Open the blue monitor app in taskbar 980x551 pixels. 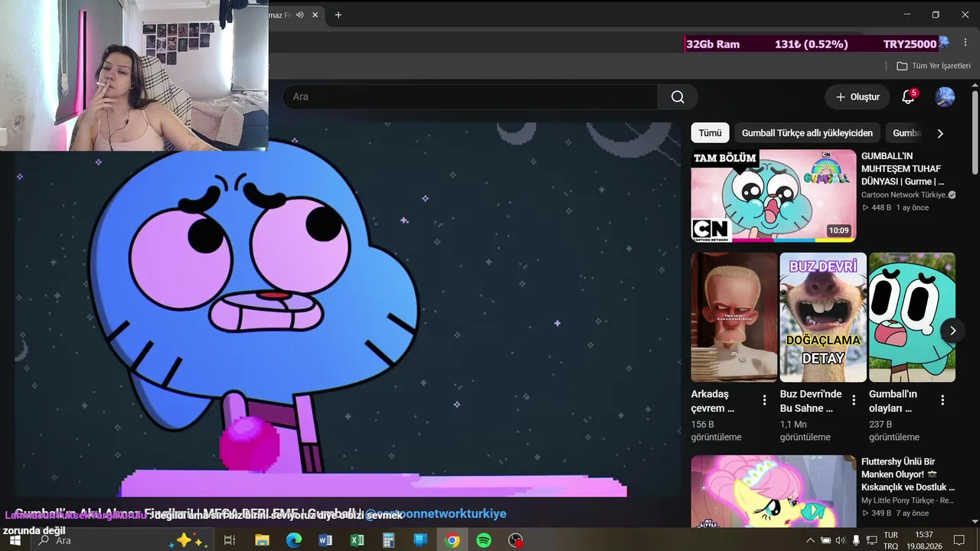click(420, 540)
